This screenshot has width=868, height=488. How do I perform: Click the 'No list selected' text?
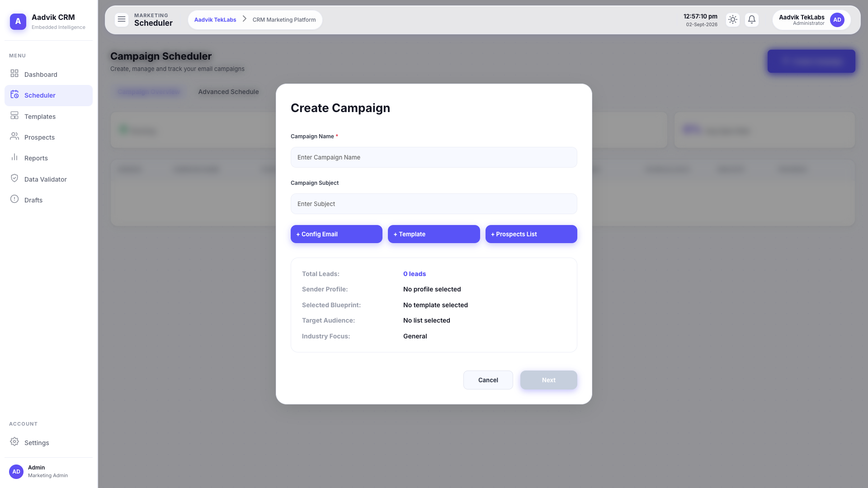click(426, 320)
